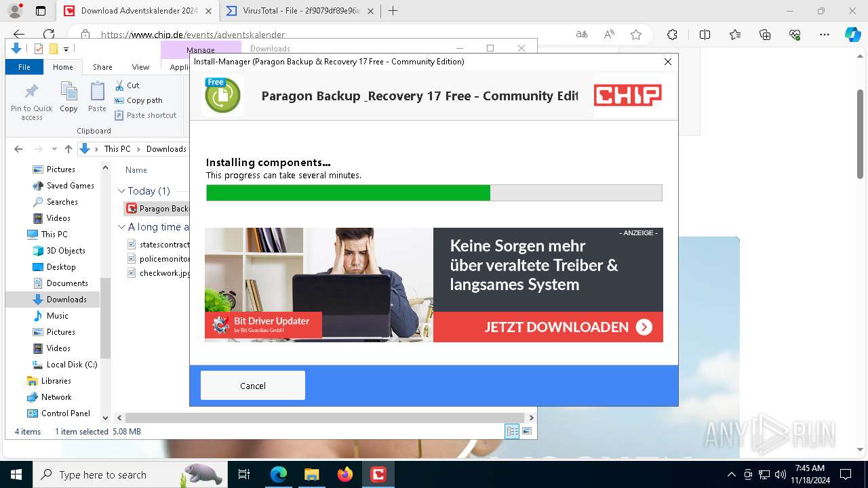Viewport: 868px width, 488px height.
Task: Click the Copy ribbon icon
Action: pos(68,97)
